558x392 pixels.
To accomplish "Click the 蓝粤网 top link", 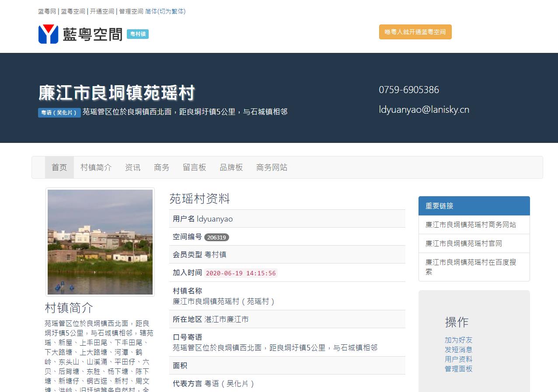I will pyautogui.click(x=47, y=11).
